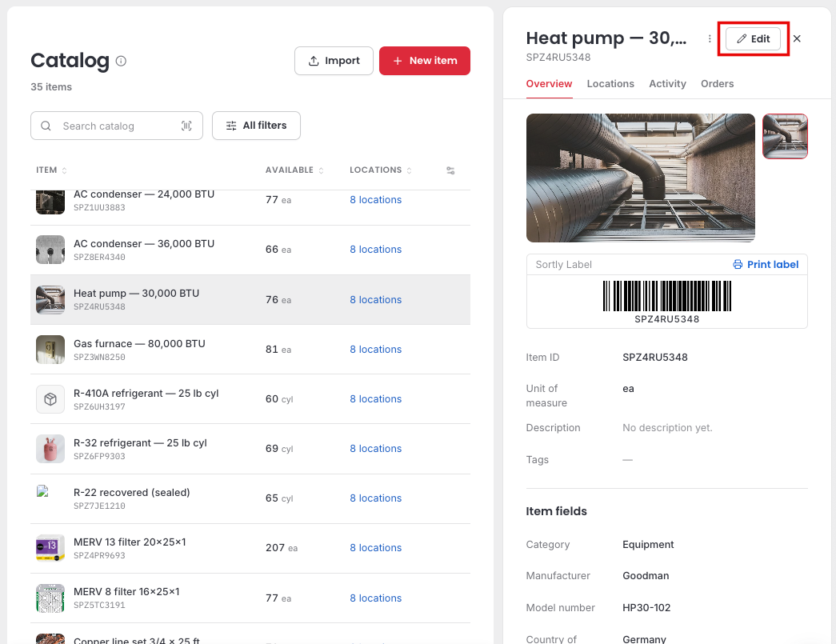Click the Item ID value SPZ4RU5348
836x644 pixels.
pyautogui.click(x=654, y=357)
